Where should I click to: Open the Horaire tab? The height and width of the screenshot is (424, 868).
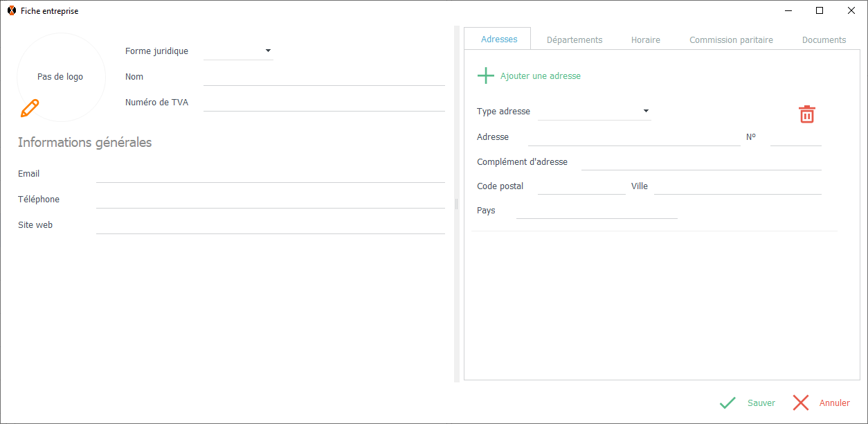tap(645, 40)
